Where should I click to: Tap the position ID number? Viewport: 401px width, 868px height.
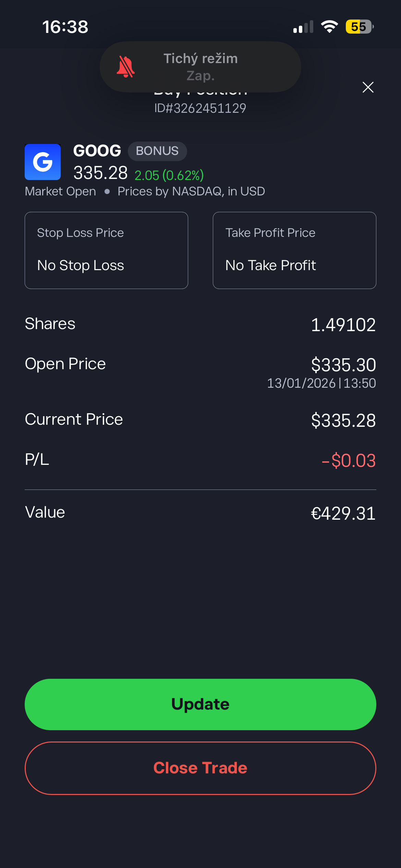pos(200,108)
